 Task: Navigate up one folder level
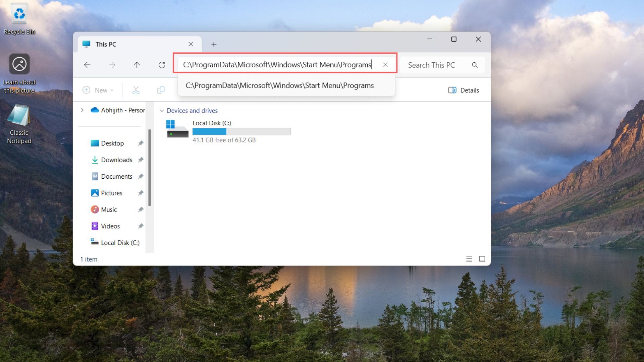(137, 65)
